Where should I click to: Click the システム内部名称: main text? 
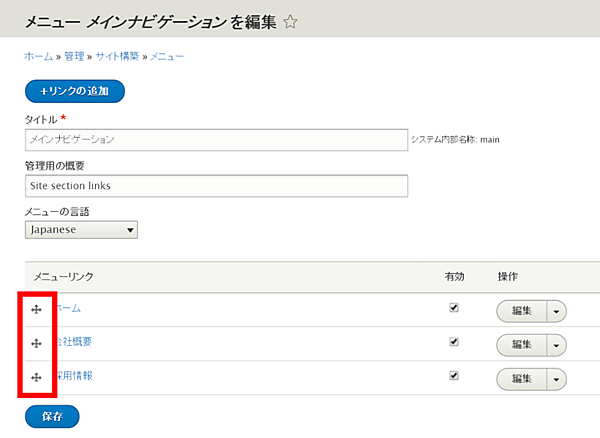455,140
